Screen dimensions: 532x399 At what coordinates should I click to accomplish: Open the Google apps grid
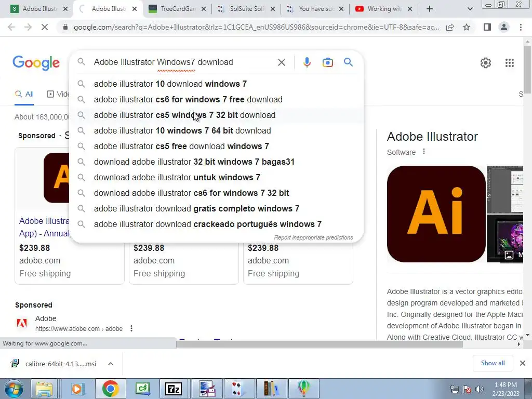click(509, 63)
